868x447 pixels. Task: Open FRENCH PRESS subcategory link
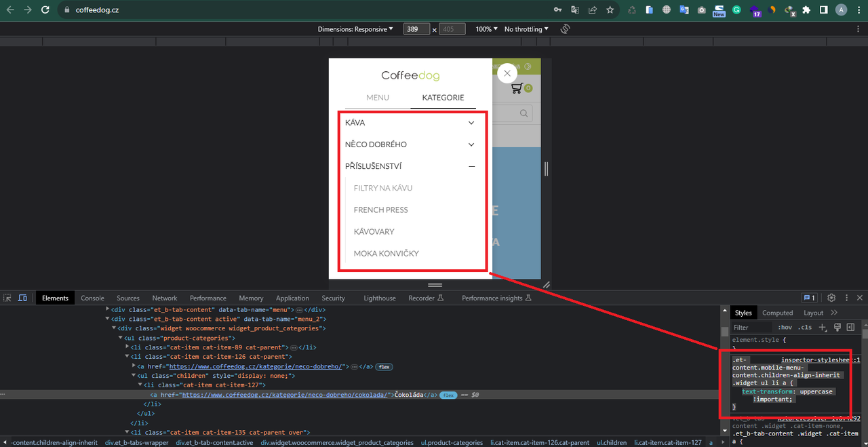coord(381,210)
